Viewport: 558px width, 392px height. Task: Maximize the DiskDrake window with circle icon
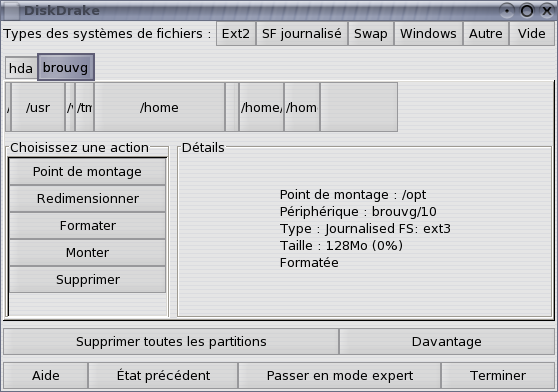(x=527, y=11)
